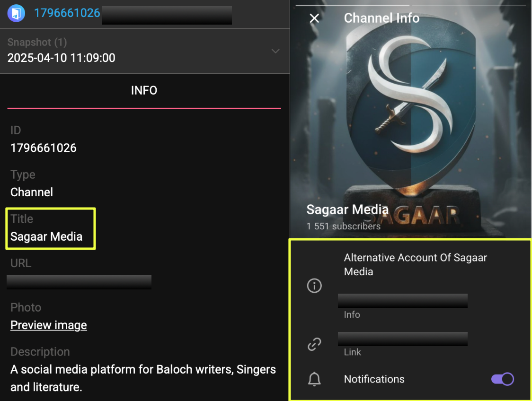532x401 pixels.
Task: Open the Preview image link
Action: pyautogui.click(x=49, y=325)
